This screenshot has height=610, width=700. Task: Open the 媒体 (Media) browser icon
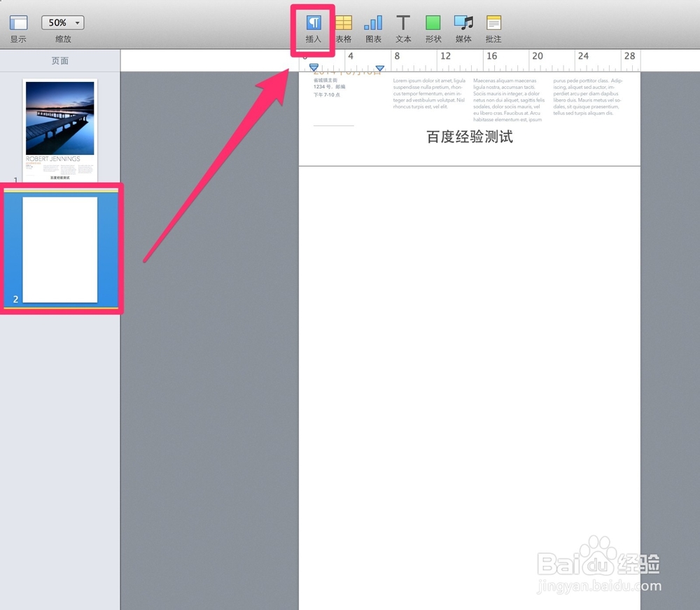[x=463, y=23]
